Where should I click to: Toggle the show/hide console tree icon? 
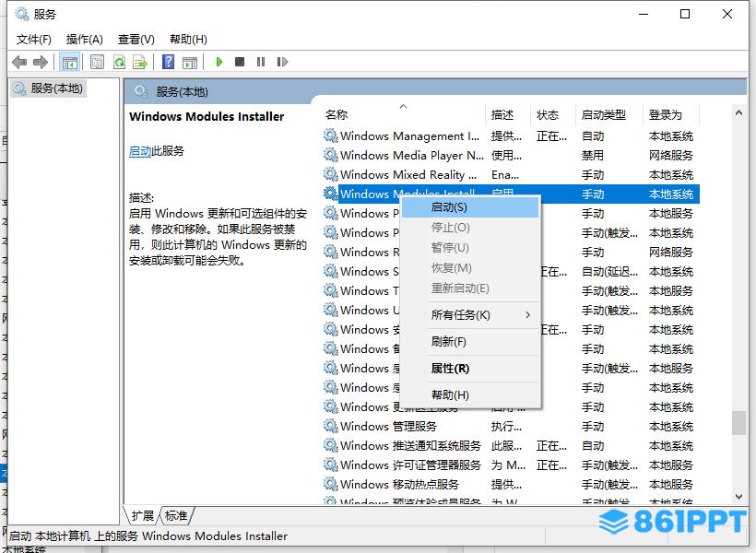click(69, 62)
